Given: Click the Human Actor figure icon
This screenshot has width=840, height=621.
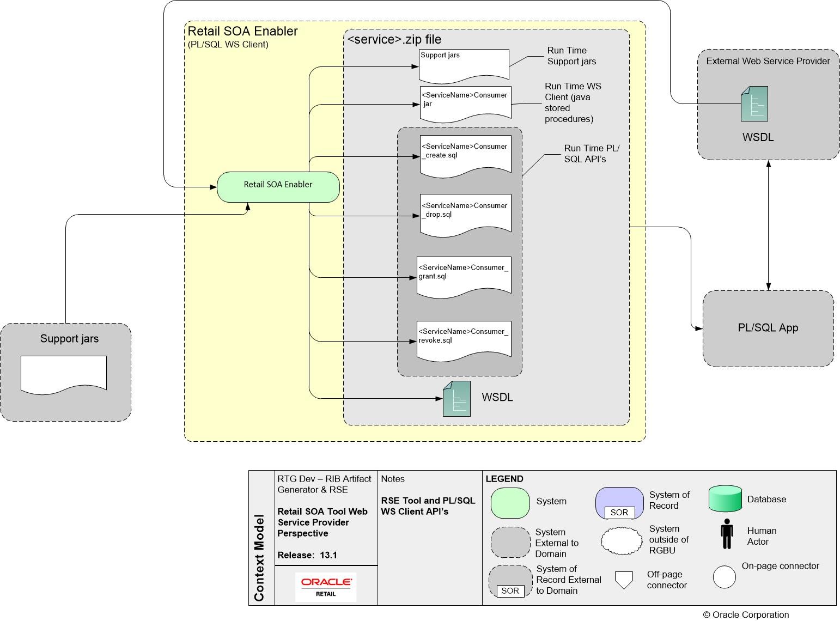Looking at the screenshot, I should click(727, 534).
